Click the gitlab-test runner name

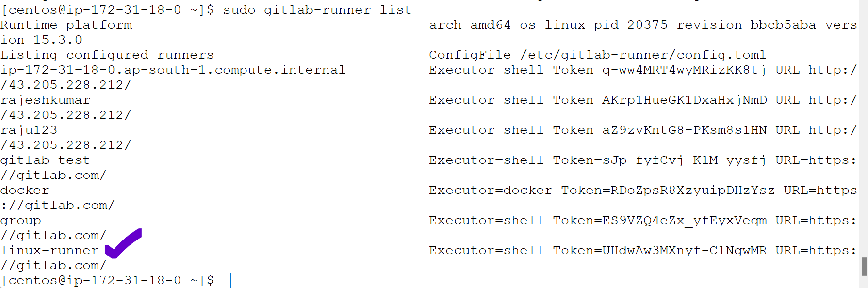[45, 160]
